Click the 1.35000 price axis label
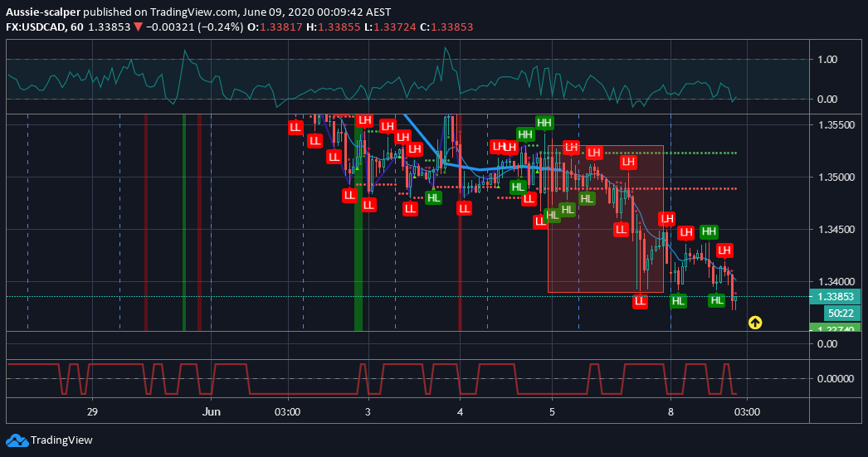 pos(836,177)
